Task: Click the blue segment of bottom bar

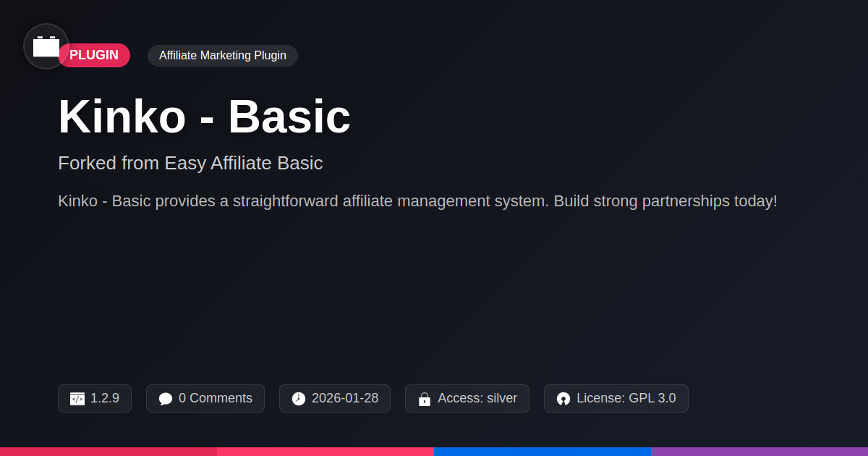Action: 542,451
